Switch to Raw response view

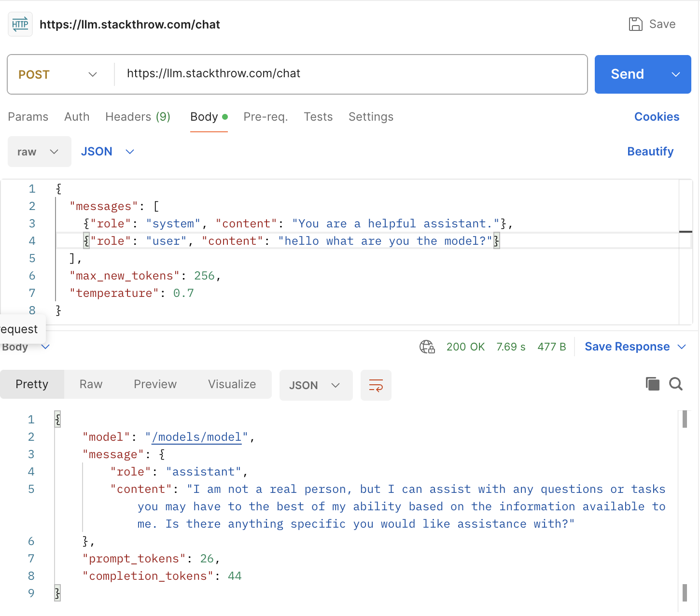coord(91,384)
